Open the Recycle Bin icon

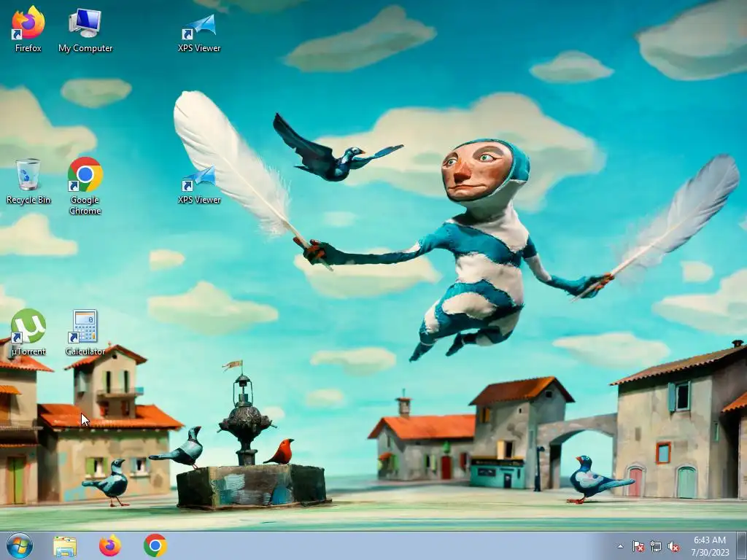tap(28, 182)
